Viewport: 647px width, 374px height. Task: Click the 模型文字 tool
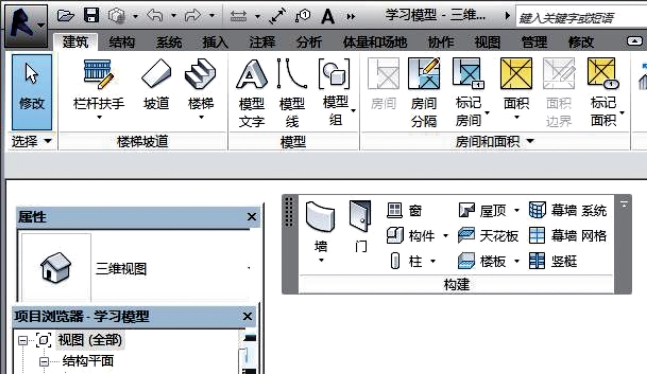coord(251,93)
